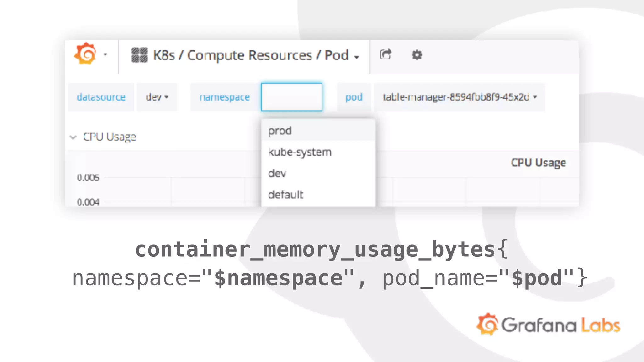Click the small arrow beside Grafana logo
The image size is (644, 362).
click(x=105, y=55)
